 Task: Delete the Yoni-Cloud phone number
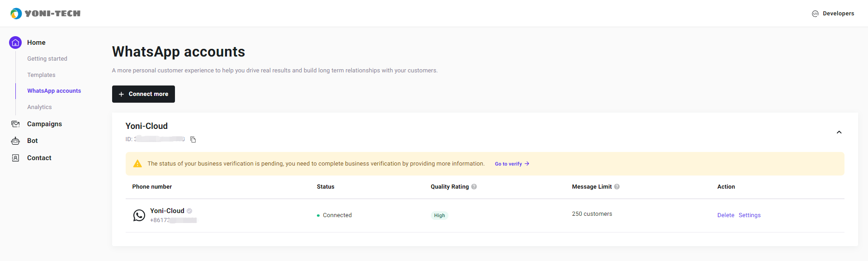point(726,215)
